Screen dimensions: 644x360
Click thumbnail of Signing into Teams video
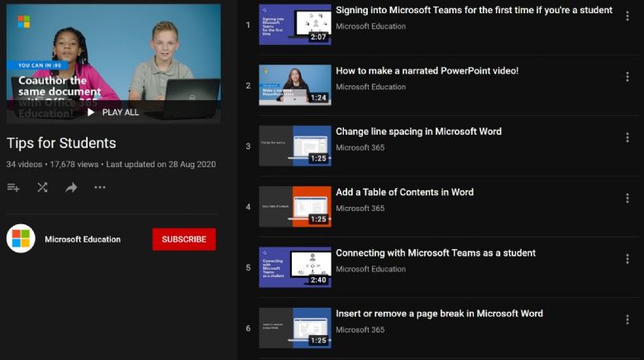point(295,25)
